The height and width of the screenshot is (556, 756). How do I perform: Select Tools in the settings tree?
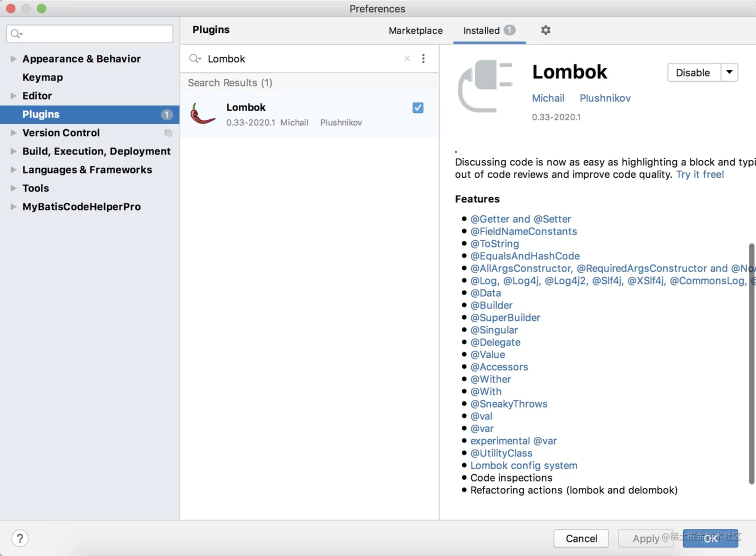35,188
